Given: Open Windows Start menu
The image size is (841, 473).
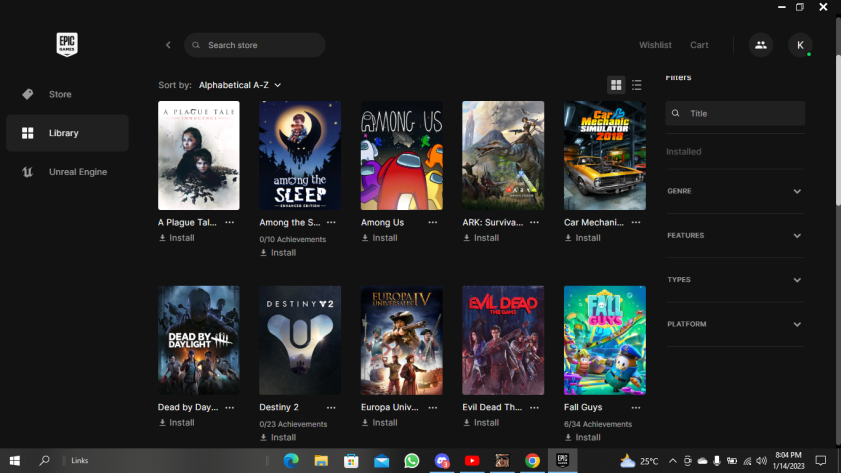Looking at the screenshot, I should coord(15,461).
